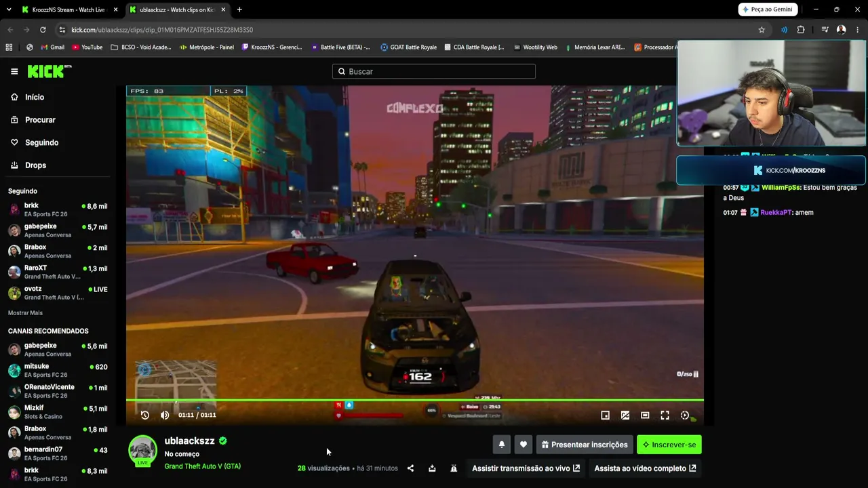Screen dimensions: 868x488
Task: Open Chrome's three-dot menu
Action: [858, 30]
